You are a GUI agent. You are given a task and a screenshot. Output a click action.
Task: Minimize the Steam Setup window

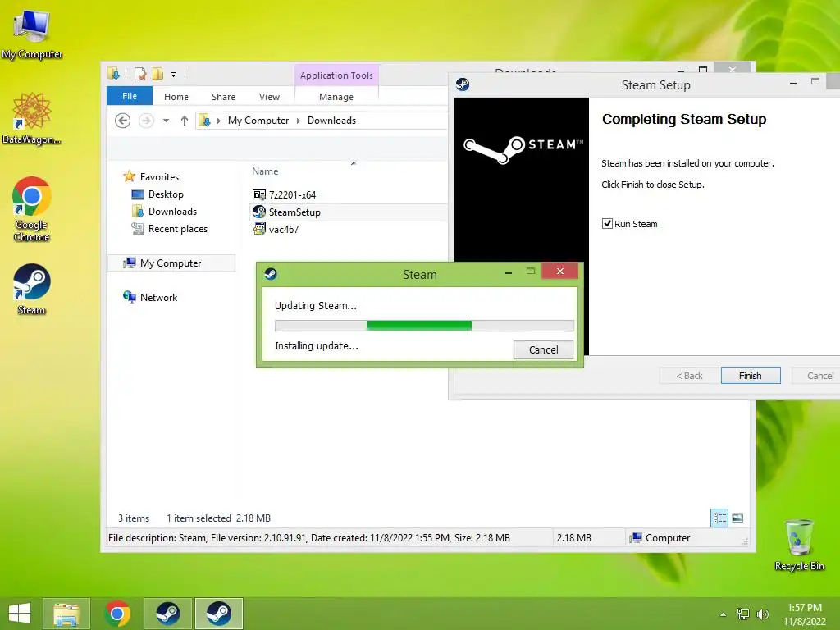coord(793,83)
